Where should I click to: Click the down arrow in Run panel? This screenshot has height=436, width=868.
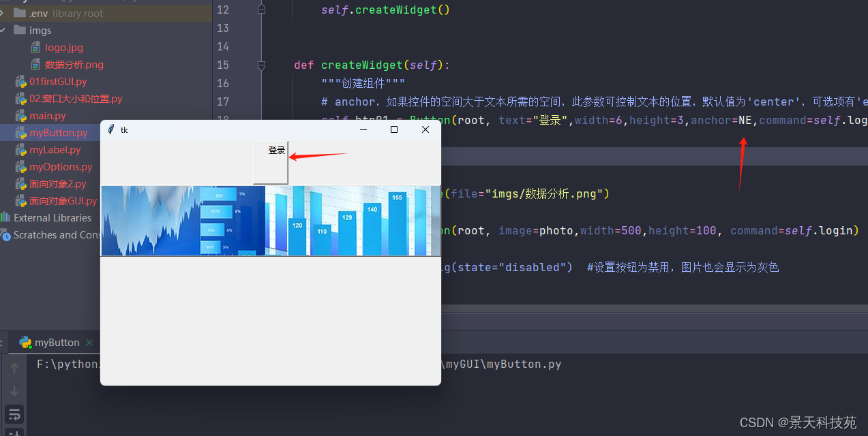point(14,391)
